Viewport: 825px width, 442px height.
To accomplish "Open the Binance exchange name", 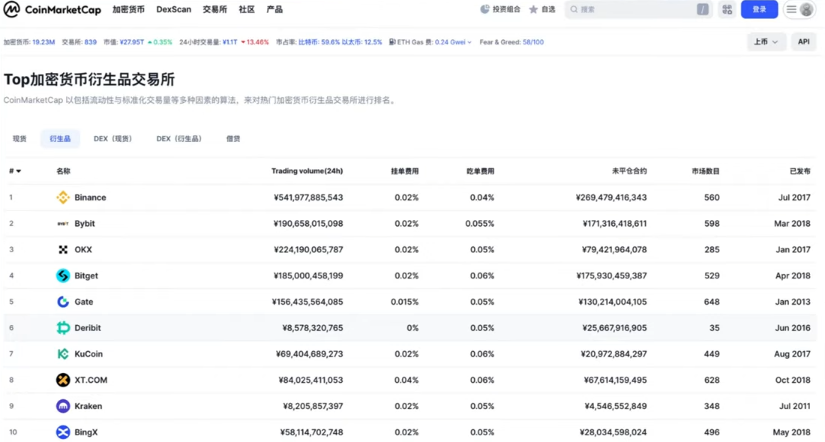I will point(90,197).
